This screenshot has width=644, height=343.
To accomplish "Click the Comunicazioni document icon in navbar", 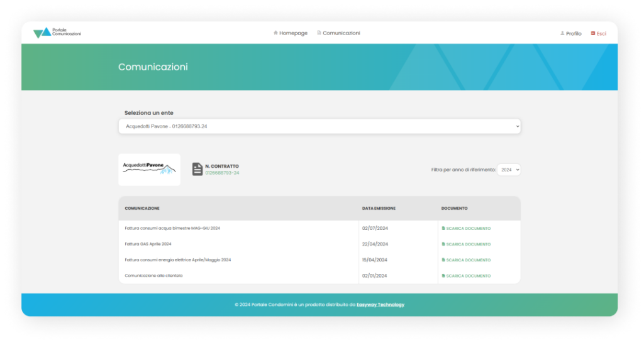I will (x=319, y=33).
